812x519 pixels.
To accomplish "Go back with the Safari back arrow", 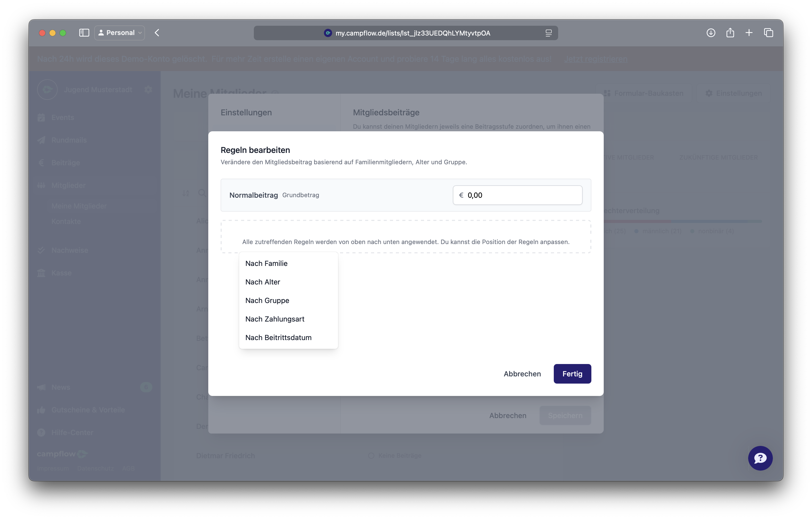I will coord(157,33).
